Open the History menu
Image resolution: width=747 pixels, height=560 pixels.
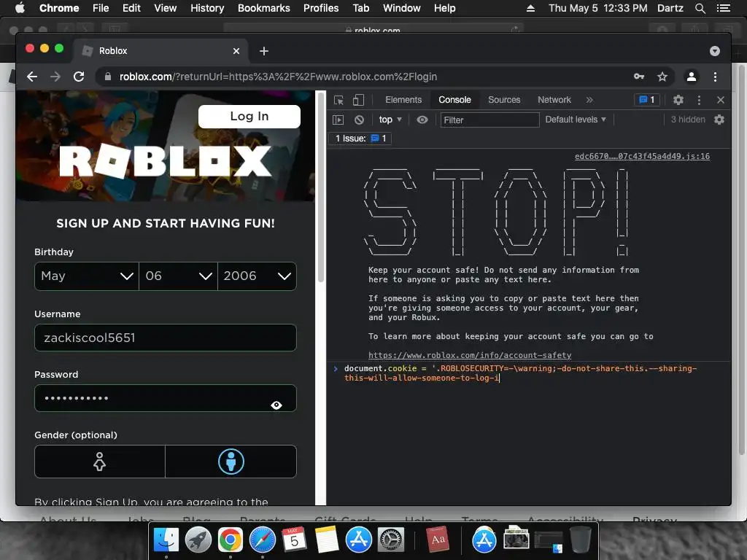pos(207,8)
